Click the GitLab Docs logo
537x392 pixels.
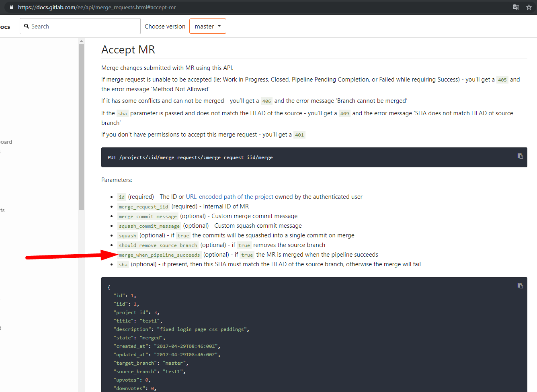click(x=6, y=26)
